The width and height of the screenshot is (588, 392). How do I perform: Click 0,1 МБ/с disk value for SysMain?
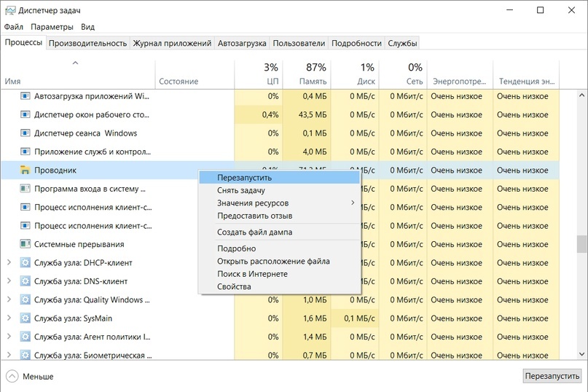(359, 318)
